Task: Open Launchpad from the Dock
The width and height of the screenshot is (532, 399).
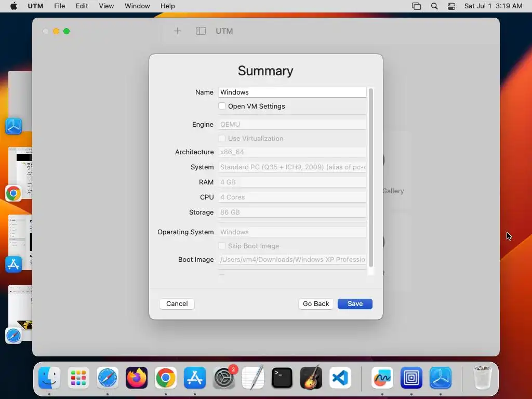Action: [x=78, y=378]
